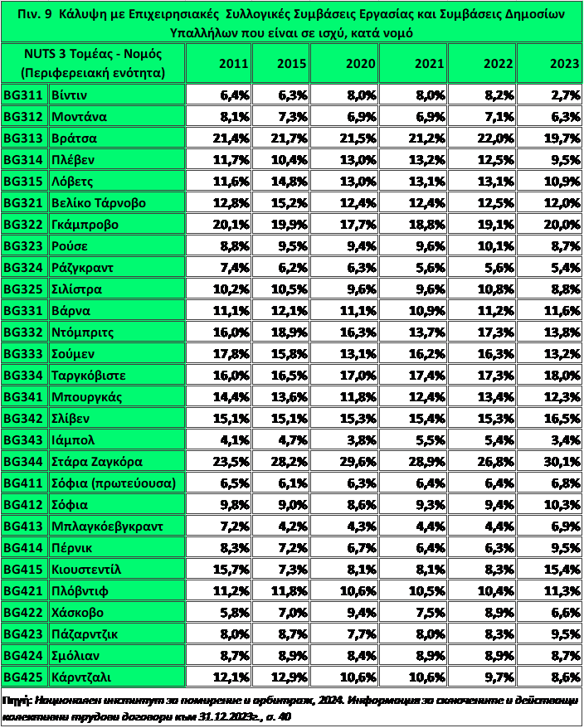Select the Στάρα Ζαγκόρα row label
This screenshot has height=728, width=584.
click(x=117, y=461)
